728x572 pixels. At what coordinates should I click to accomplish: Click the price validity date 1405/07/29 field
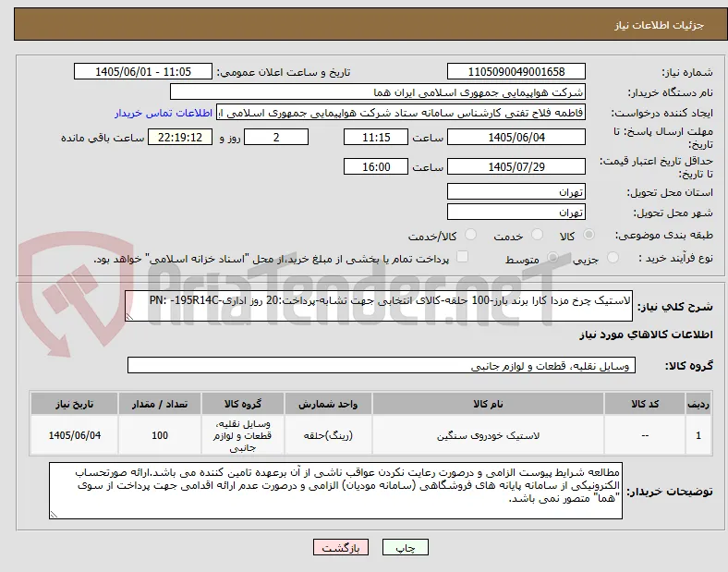[516, 166]
